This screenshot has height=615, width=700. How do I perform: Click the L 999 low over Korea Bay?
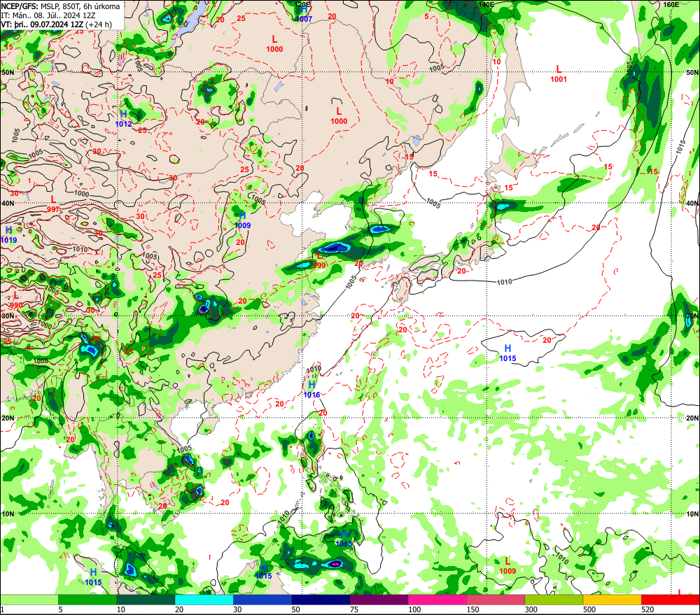(319, 260)
